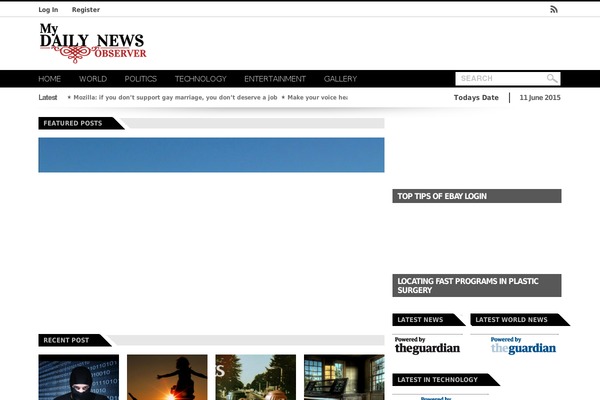
Task: Open the Entertainment section
Action: (275, 79)
